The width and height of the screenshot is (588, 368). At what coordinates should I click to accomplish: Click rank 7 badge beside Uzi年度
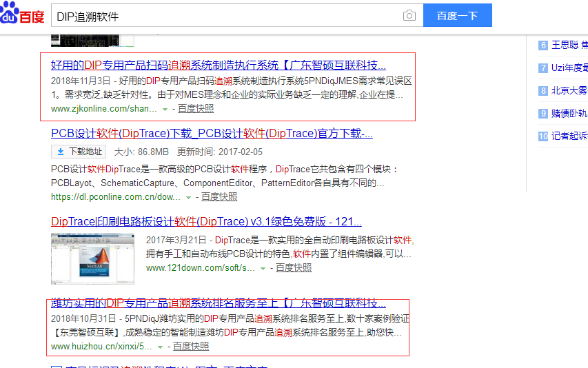click(543, 68)
